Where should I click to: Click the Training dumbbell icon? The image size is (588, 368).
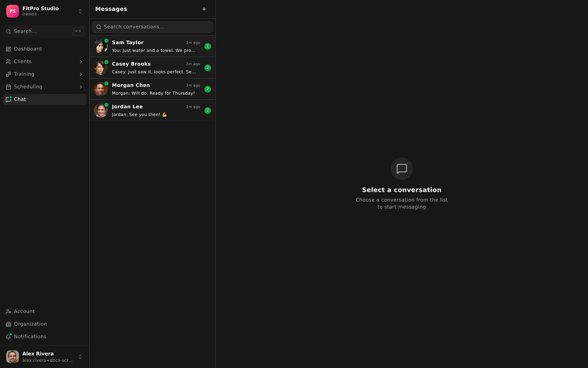tap(9, 74)
